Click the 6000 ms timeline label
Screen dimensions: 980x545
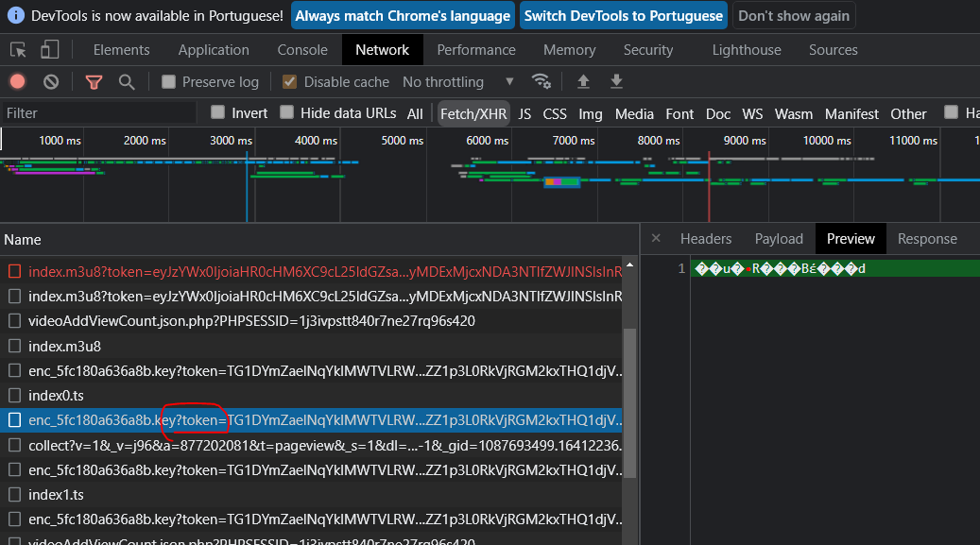pyautogui.click(x=487, y=141)
